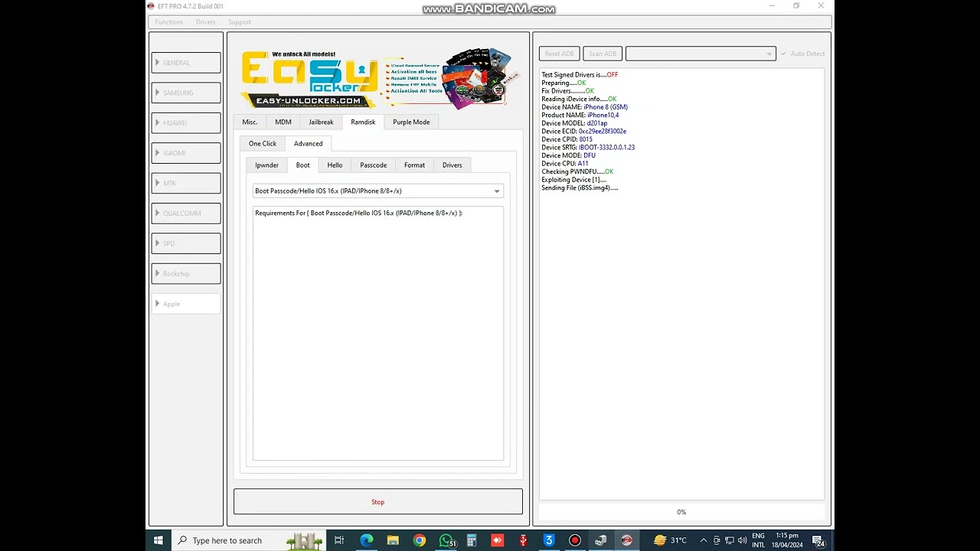
Task: Click the 'Device ECID' log line
Action: point(583,132)
